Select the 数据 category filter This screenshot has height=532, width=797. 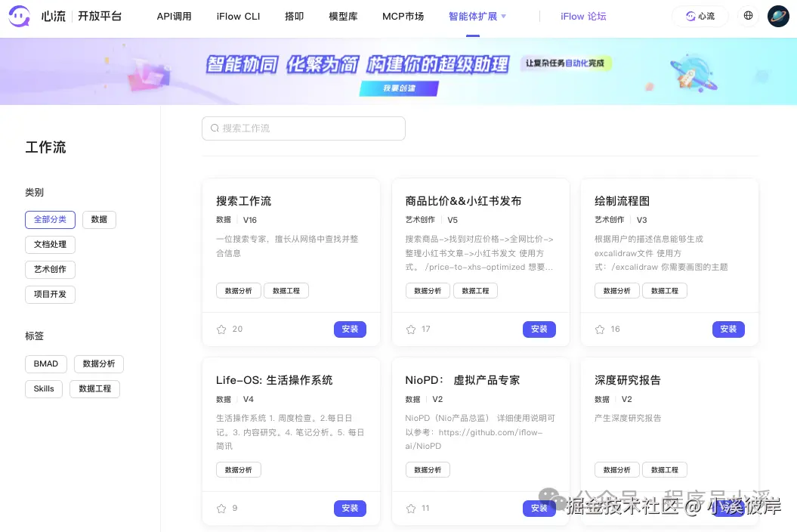tap(99, 219)
